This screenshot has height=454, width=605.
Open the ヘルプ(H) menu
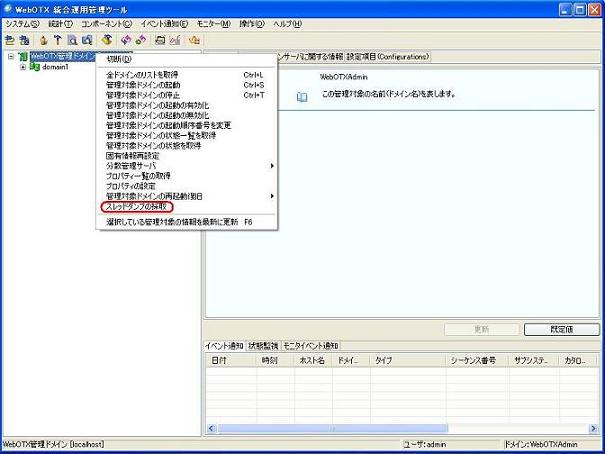[x=287, y=24]
